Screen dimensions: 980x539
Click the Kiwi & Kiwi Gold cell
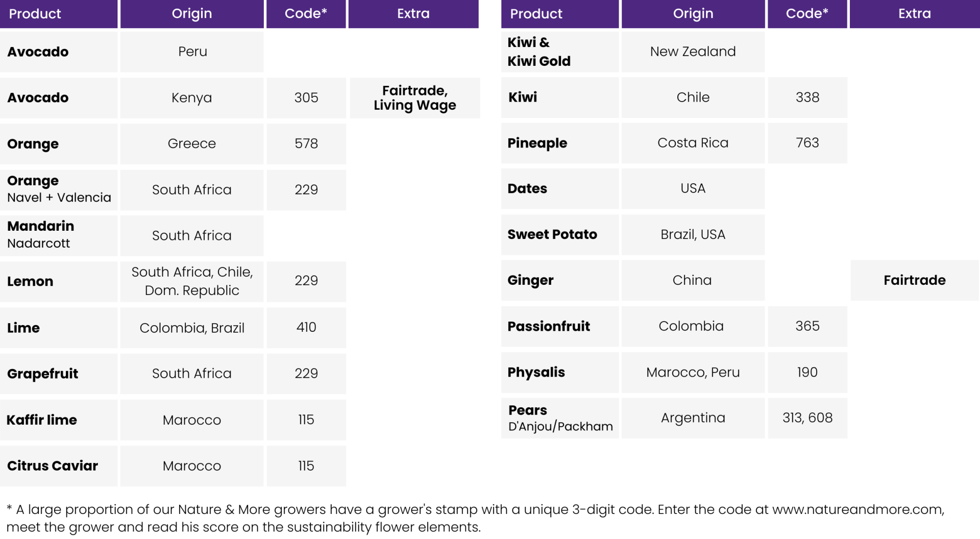[560, 52]
